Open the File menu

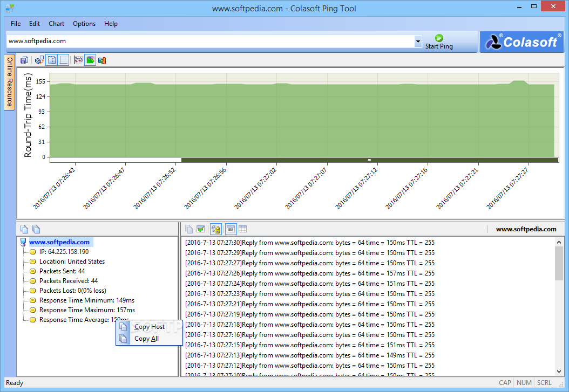[16, 24]
